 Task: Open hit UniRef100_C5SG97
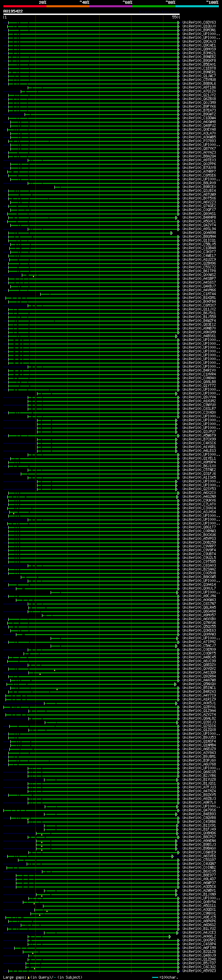(199, 860)
